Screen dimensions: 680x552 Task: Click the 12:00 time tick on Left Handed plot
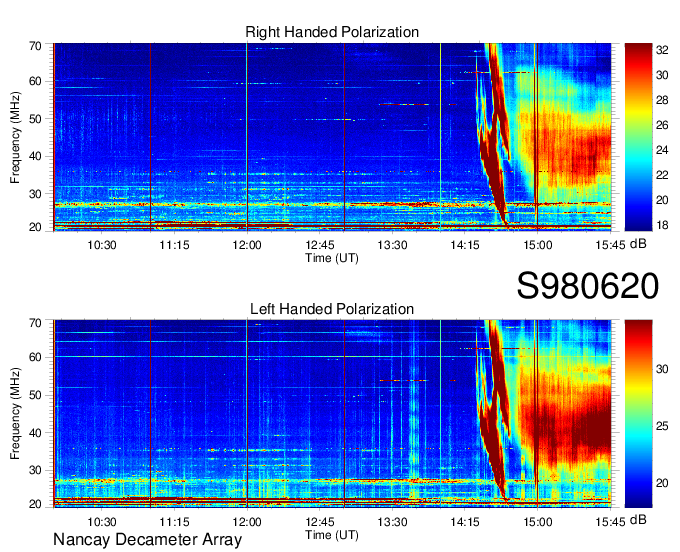point(247,522)
